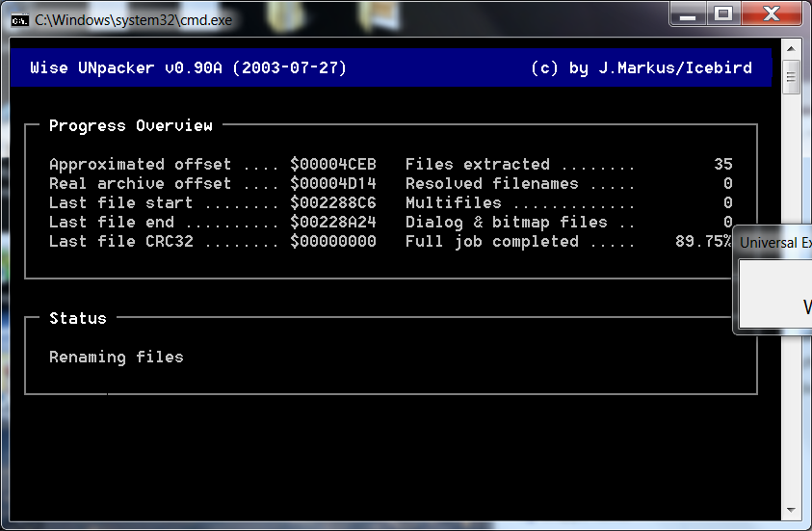Click the Wise UNpacker v0.90A header text
The image size is (812, 531).
tap(188, 68)
